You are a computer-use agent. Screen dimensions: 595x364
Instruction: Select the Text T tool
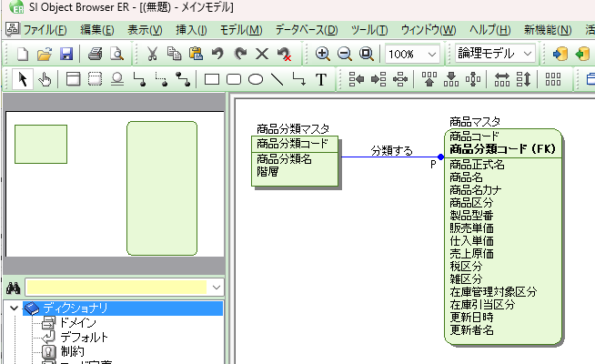click(321, 80)
